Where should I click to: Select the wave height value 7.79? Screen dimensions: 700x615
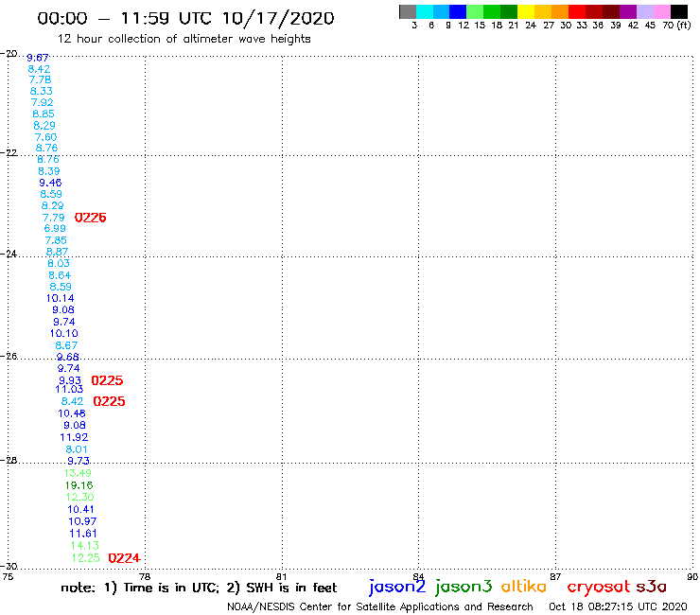point(54,218)
